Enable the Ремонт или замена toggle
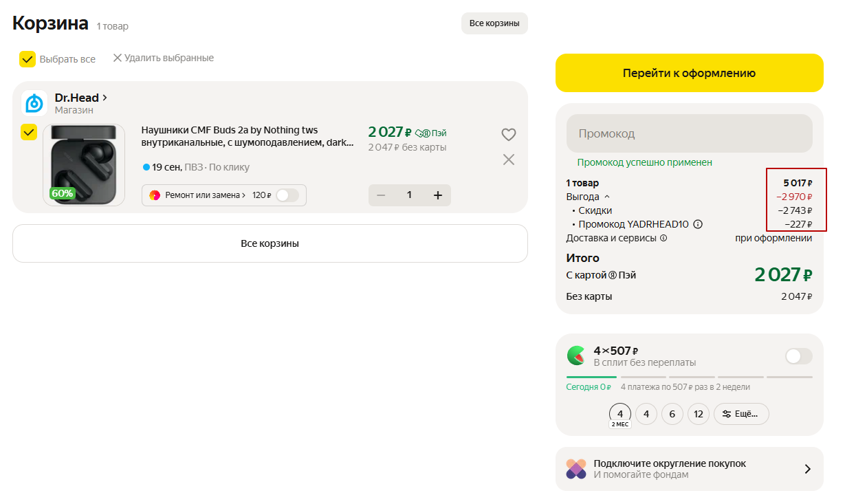845x504 pixels. tap(287, 195)
